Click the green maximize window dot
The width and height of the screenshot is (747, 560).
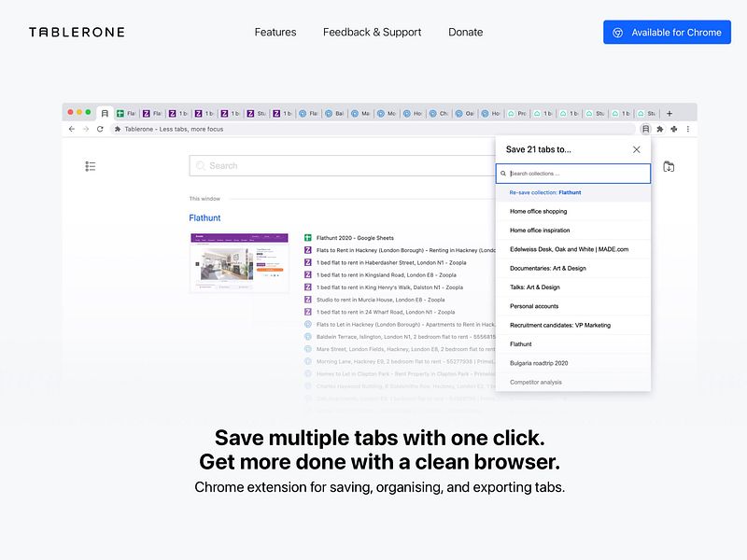pyautogui.click(x=88, y=112)
